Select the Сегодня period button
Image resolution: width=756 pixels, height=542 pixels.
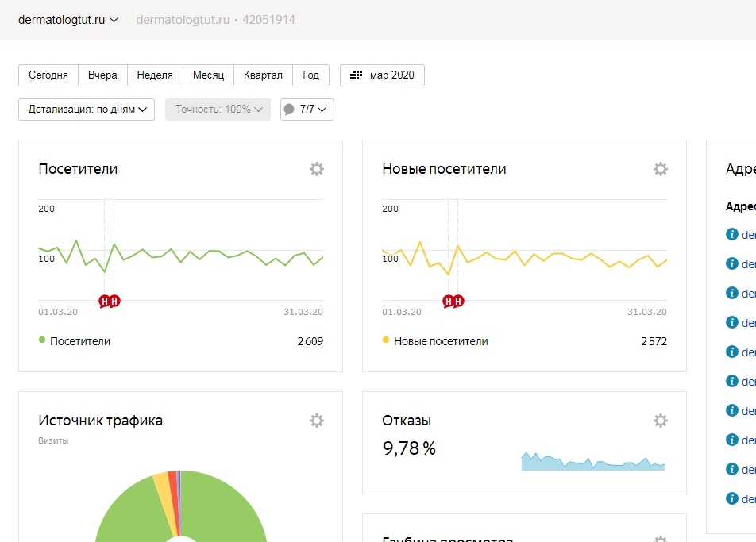48,75
